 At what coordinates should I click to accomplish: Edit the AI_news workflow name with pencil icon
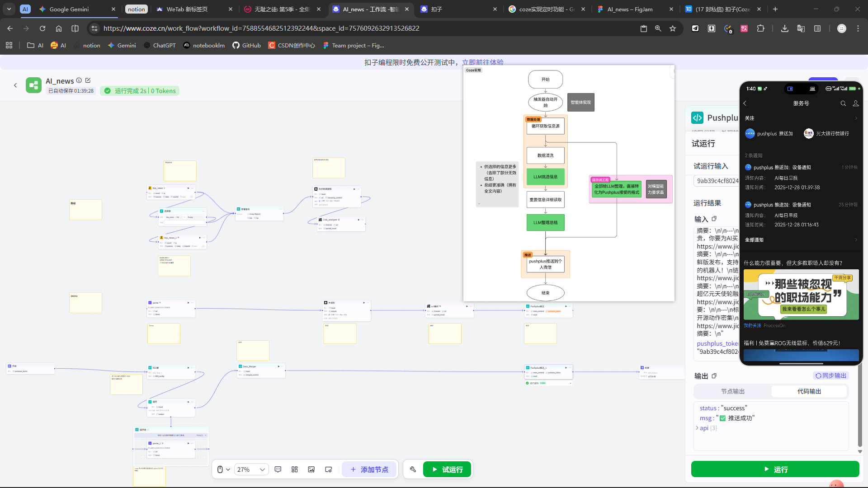(88, 80)
